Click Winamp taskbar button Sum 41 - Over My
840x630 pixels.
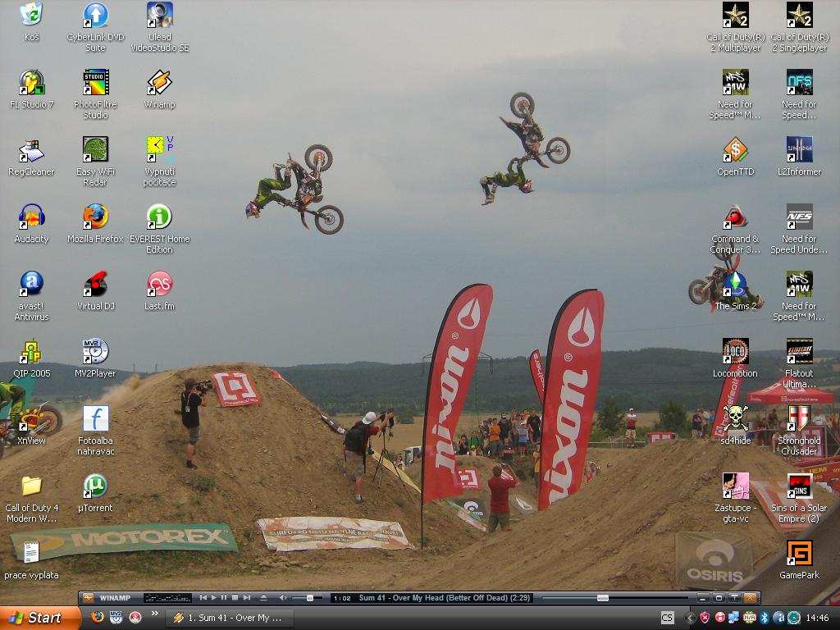tap(231, 618)
